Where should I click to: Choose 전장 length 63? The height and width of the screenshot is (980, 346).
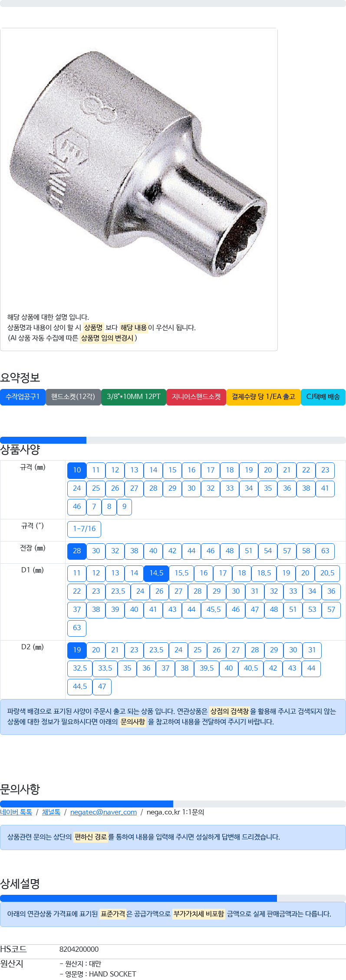pos(325,551)
